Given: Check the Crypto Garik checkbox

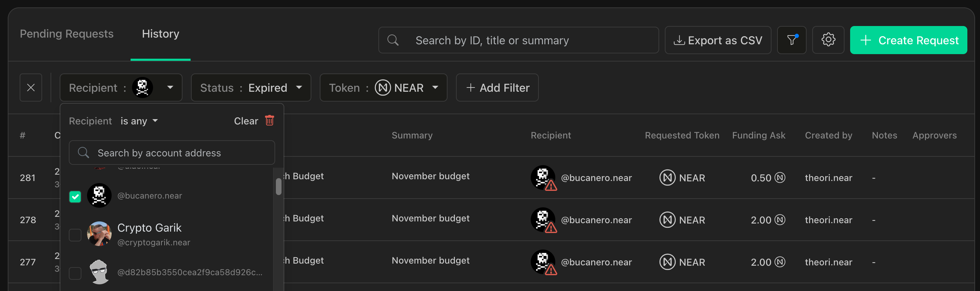Looking at the screenshot, I should 75,235.
